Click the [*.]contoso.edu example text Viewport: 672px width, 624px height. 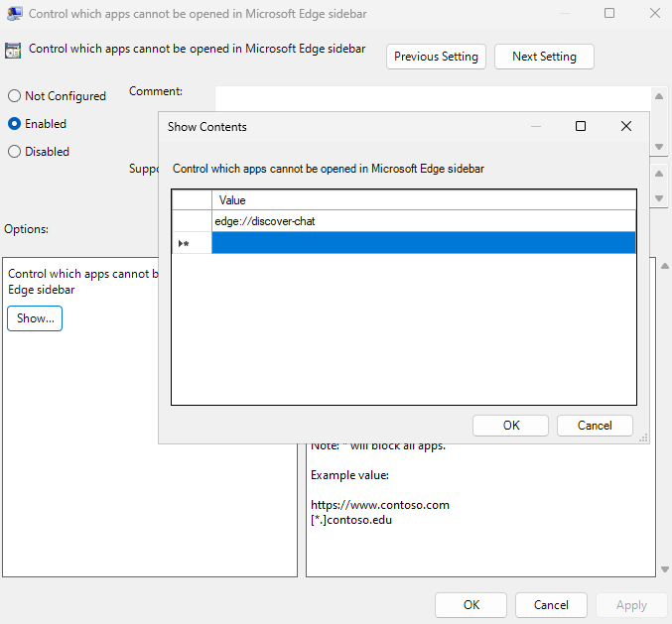pyautogui.click(x=351, y=520)
